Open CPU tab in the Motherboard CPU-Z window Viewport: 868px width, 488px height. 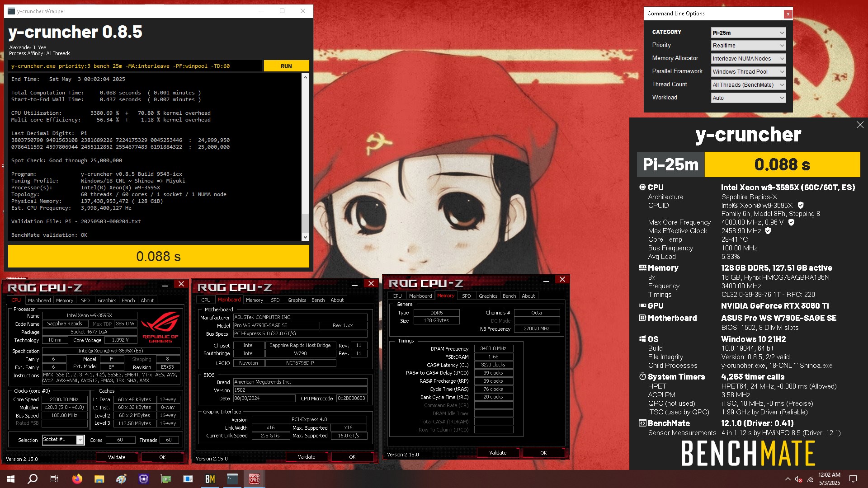206,300
